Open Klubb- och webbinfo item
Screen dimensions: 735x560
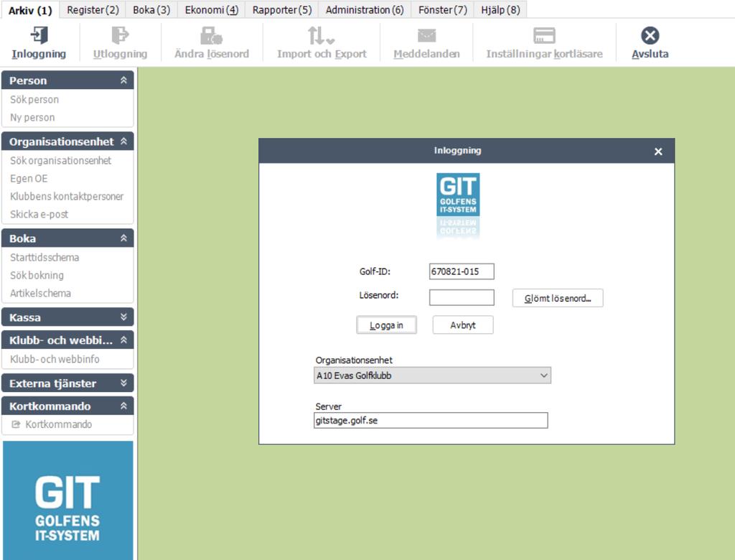pos(55,359)
